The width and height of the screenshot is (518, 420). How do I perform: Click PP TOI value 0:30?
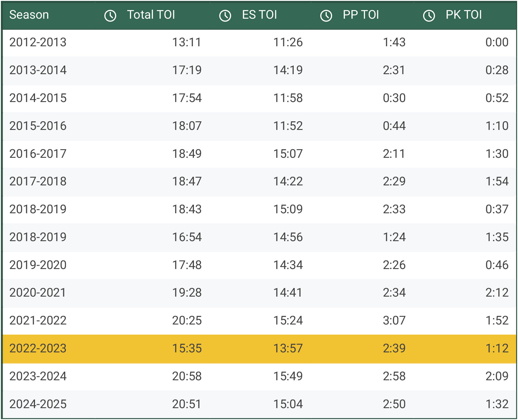394,98
